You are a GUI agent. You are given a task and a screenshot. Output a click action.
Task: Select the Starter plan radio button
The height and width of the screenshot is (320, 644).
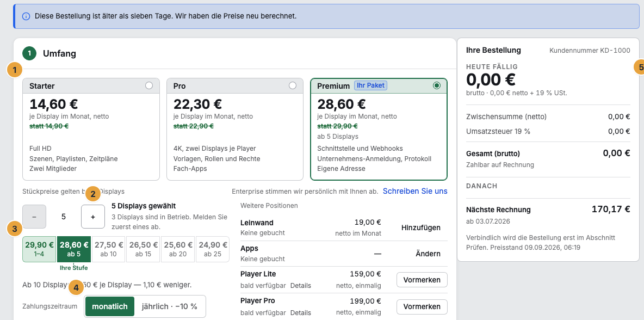pyautogui.click(x=149, y=85)
